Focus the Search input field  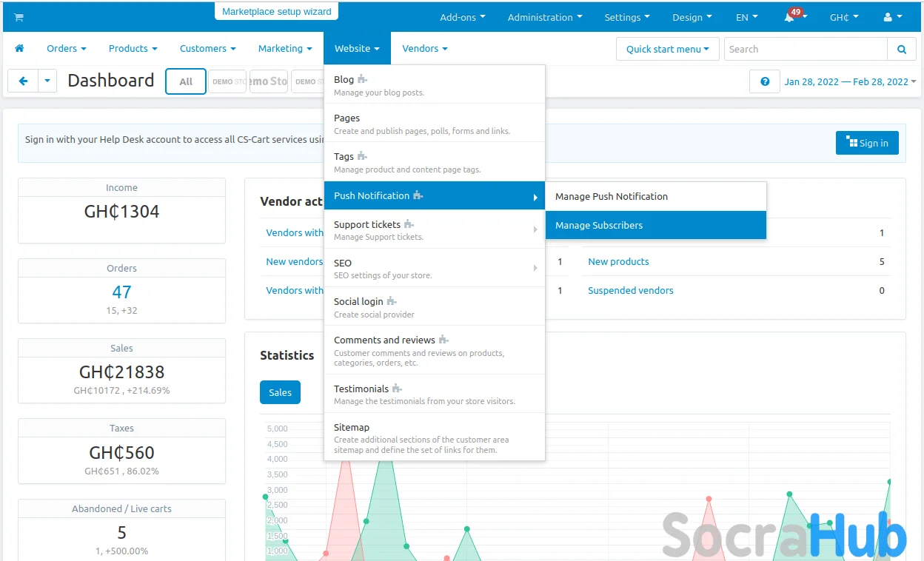coord(805,50)
